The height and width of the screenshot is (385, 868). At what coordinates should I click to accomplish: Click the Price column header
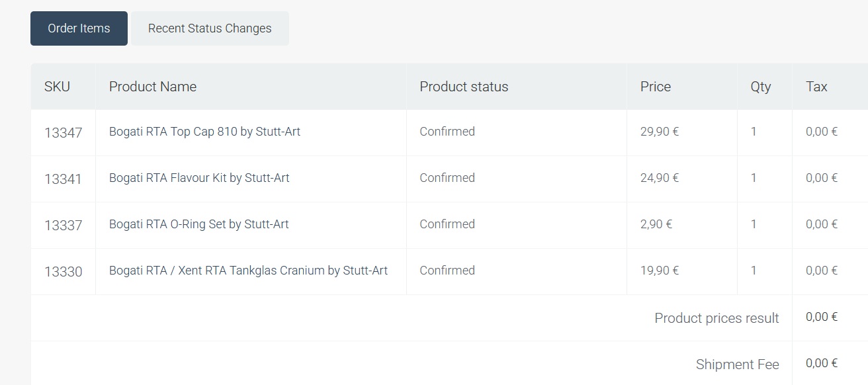tap(655, 87)
